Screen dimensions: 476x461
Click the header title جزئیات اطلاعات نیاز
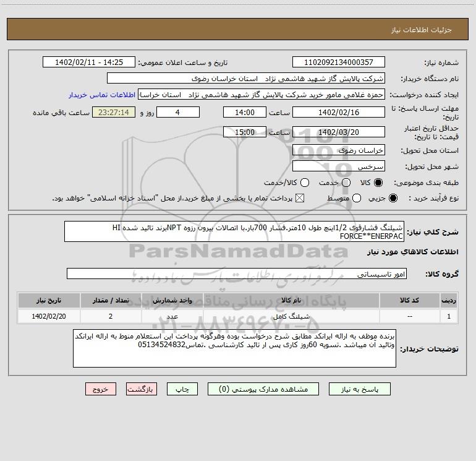click(422, 30)
